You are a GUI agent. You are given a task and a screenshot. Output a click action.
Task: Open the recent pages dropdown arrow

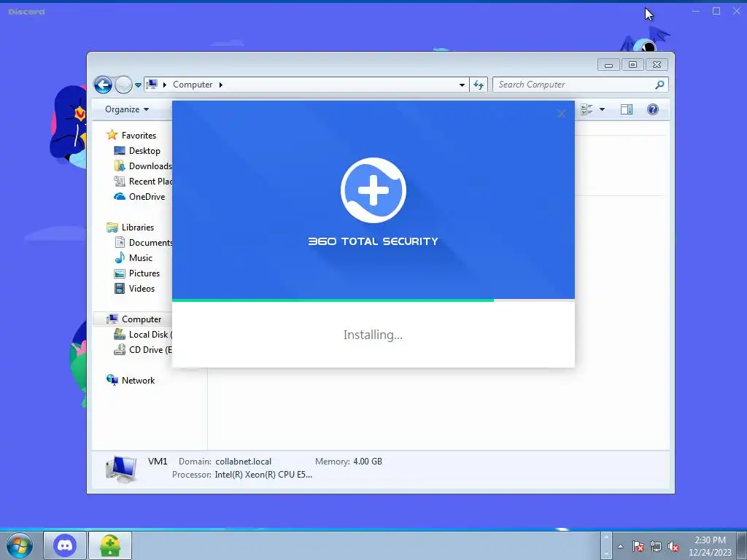138,85
